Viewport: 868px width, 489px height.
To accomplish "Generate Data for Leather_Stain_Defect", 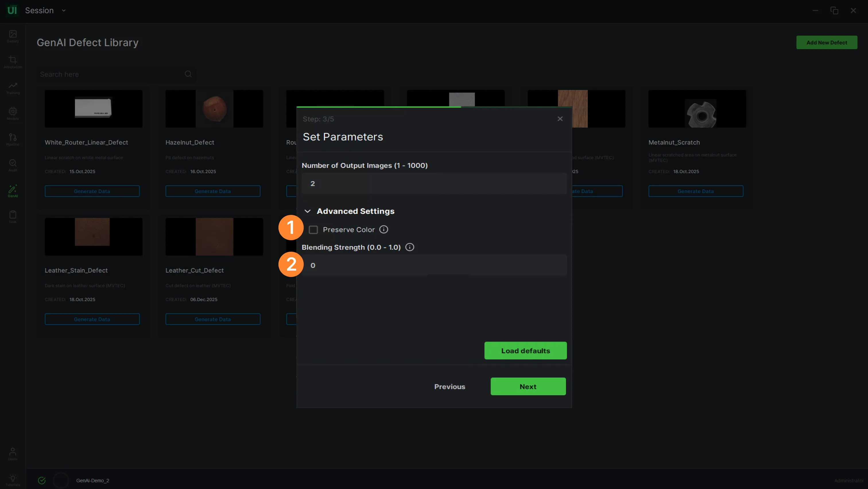I will tap(92, 319).
